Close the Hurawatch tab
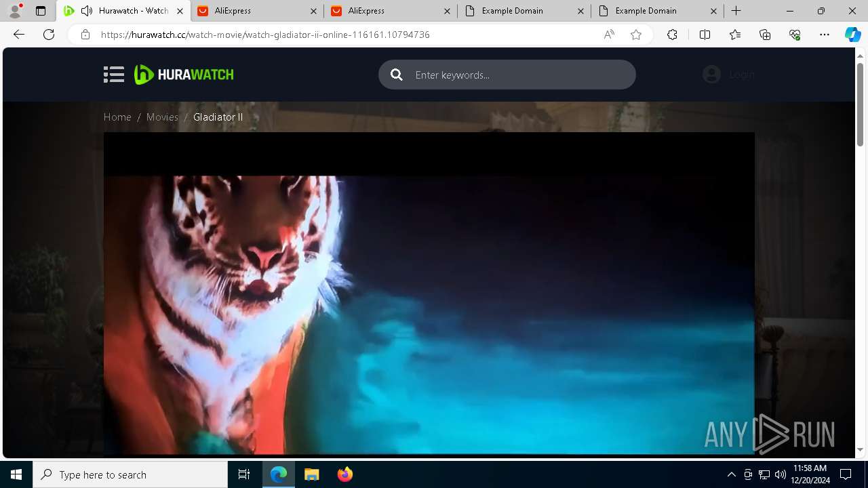The width and height of the screenshot is (868, 488). (x=180, y=11)
